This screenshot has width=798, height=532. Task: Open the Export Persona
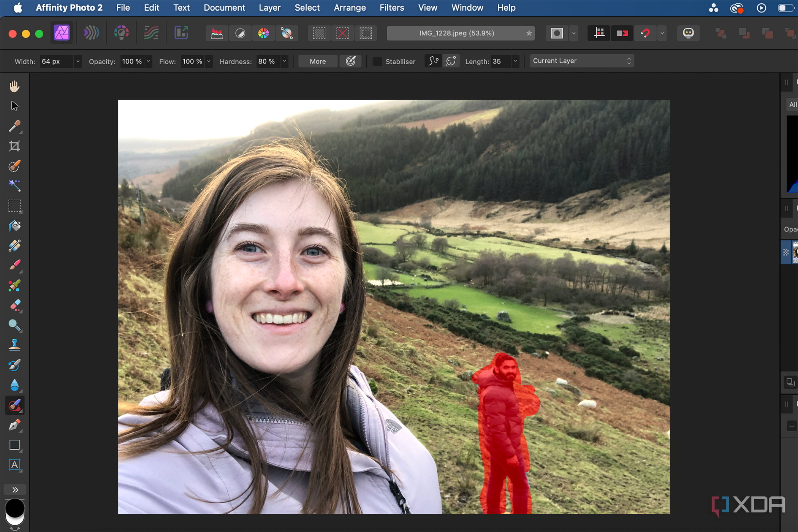[x=181, y=33]
